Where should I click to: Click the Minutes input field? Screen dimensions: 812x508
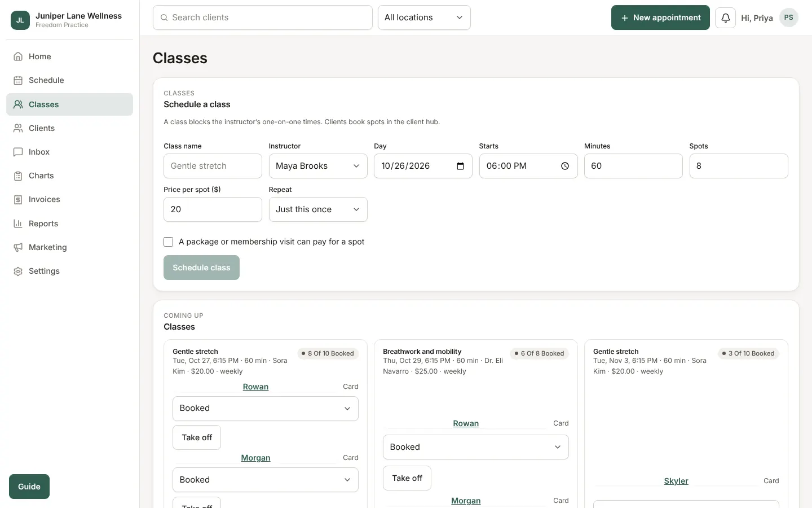tap(633, 166)
